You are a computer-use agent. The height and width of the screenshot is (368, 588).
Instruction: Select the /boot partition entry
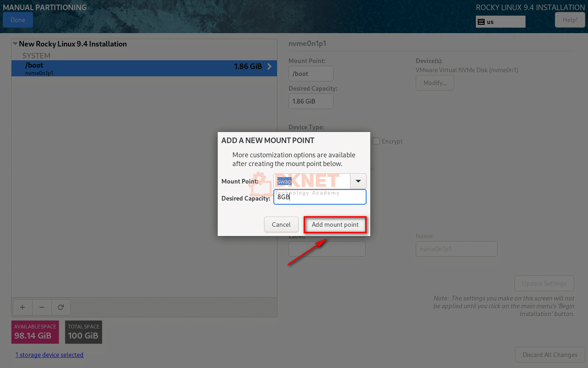[x=138, y=68]
